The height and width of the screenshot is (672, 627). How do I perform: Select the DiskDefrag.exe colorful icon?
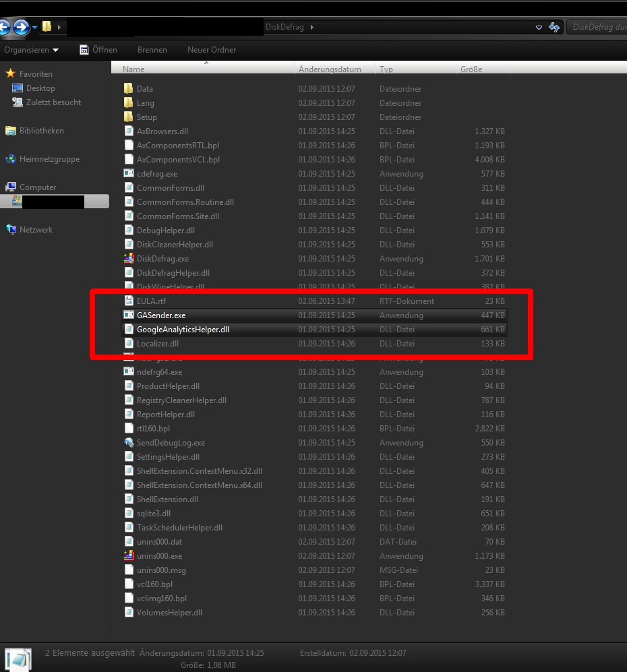129,258
